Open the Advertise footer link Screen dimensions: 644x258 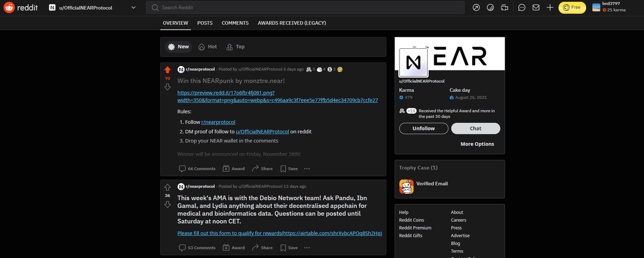click(x=460, y=235)
